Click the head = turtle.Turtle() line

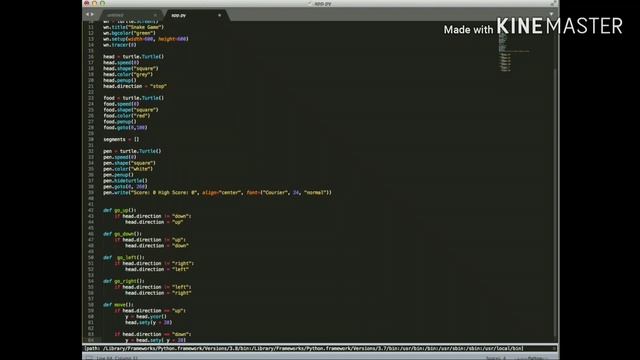(133, 57)
